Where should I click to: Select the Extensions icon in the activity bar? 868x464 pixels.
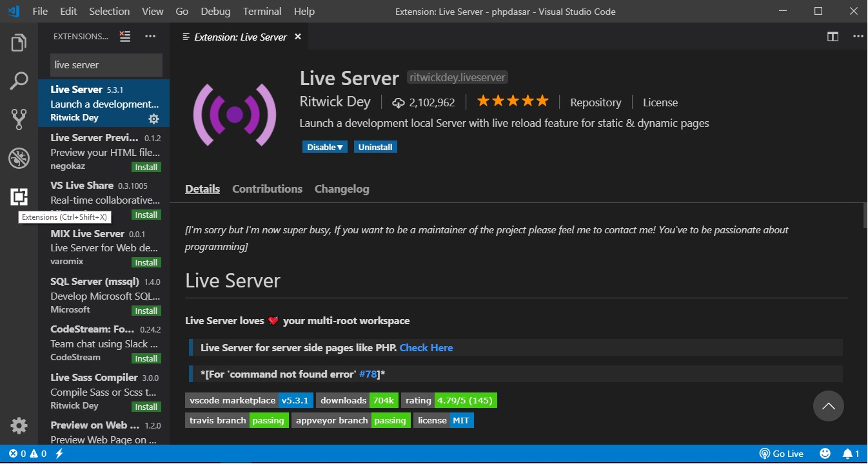pos(19,197)
